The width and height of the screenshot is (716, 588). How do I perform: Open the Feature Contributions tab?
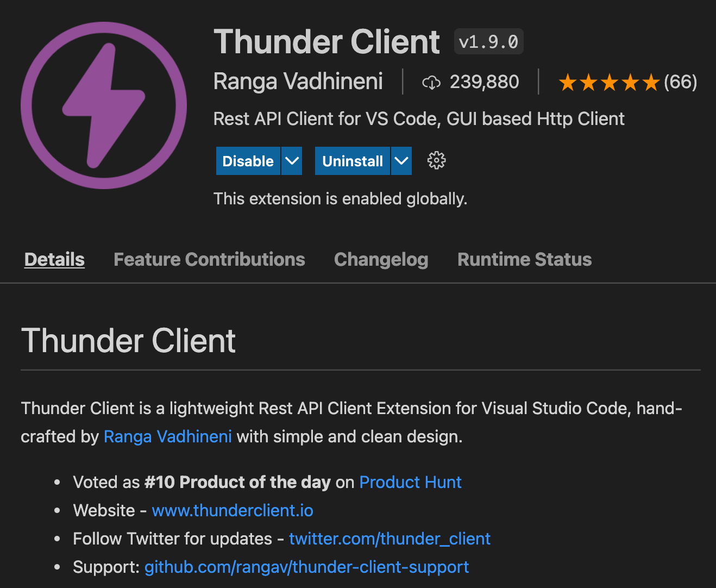(x=209, y=260)
